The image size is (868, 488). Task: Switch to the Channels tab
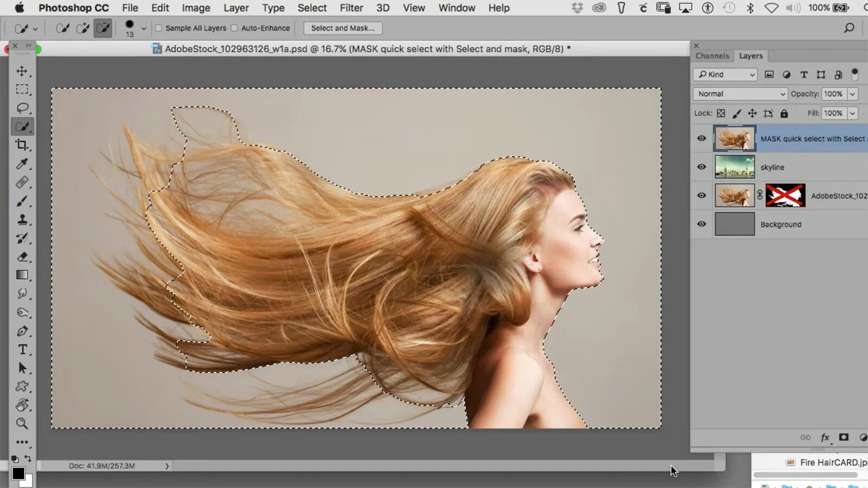coord(712,56)
